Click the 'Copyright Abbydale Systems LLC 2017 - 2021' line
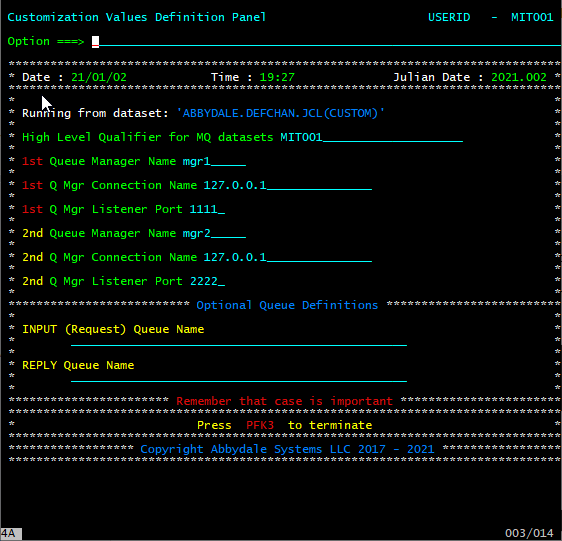The width and height of the screenshot is (562, 541). tap(287, 449)
